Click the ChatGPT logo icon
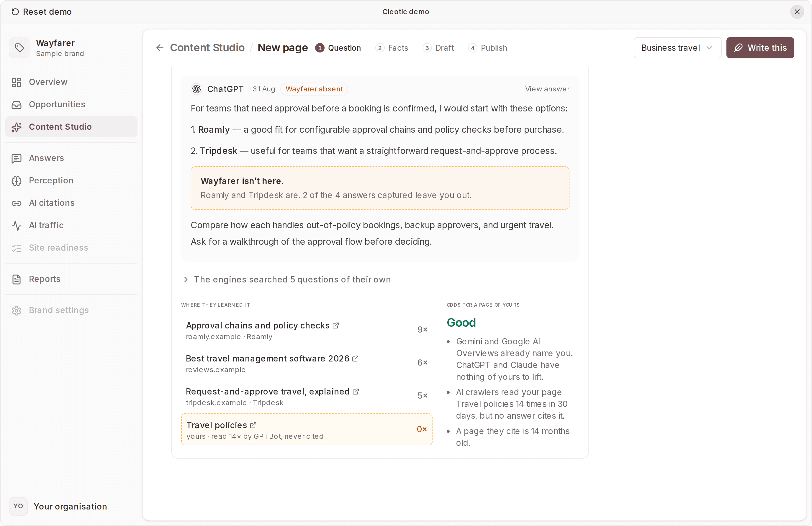 pyautogui.click(x=197, y=89)
